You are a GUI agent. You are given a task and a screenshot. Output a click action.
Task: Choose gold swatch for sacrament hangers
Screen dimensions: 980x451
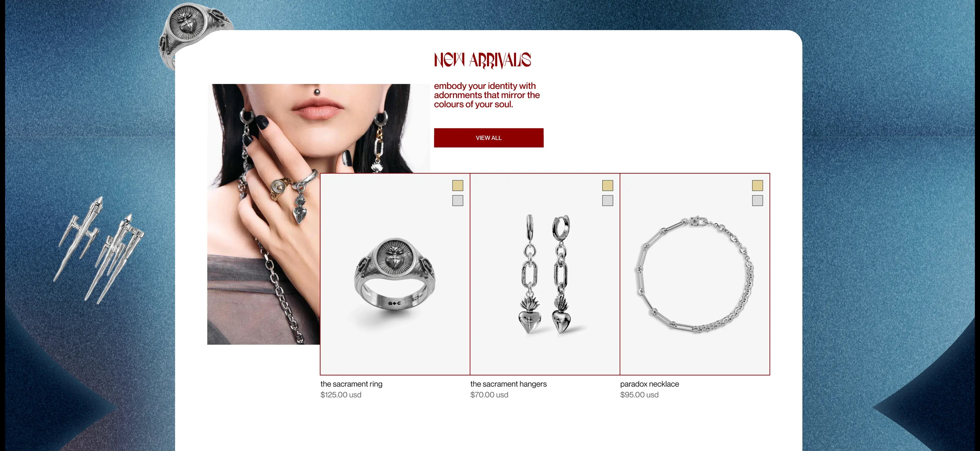click(608, 185)
